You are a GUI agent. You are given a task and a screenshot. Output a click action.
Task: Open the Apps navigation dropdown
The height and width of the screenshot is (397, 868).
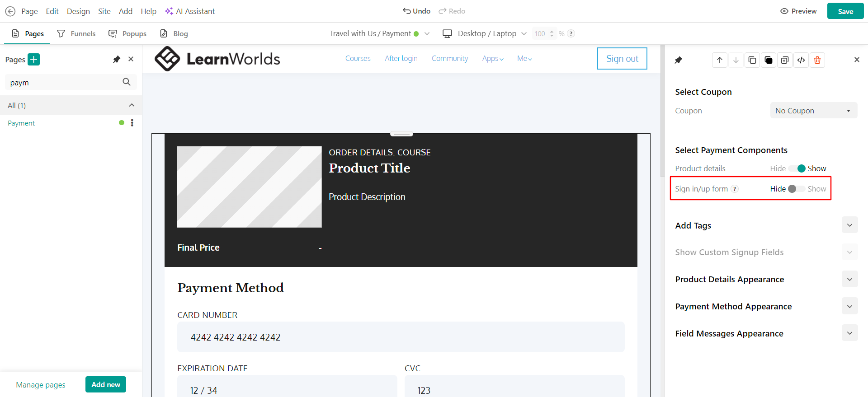[x=493, y=59]
